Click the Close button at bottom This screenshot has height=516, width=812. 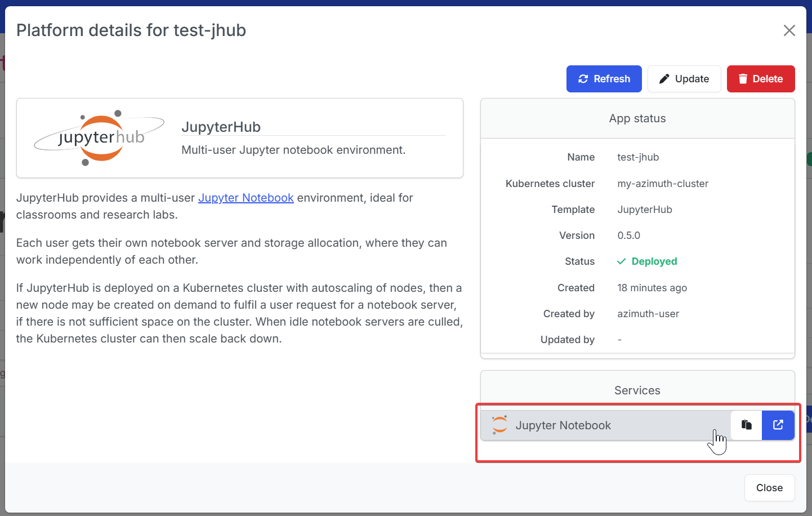click(770, 488)
